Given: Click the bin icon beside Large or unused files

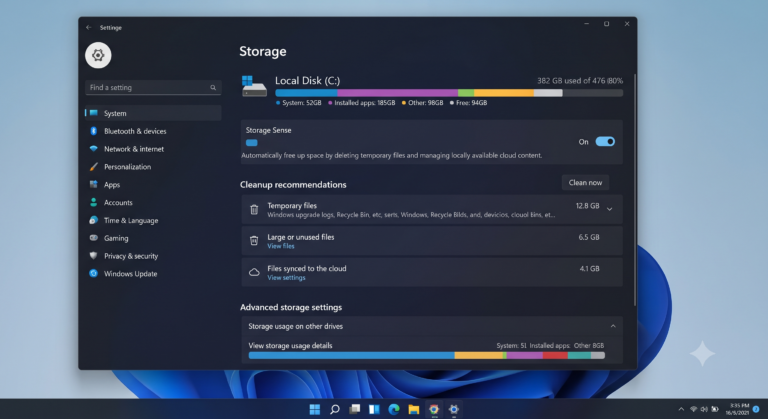Looking at the screenshot, I should 254,241.
